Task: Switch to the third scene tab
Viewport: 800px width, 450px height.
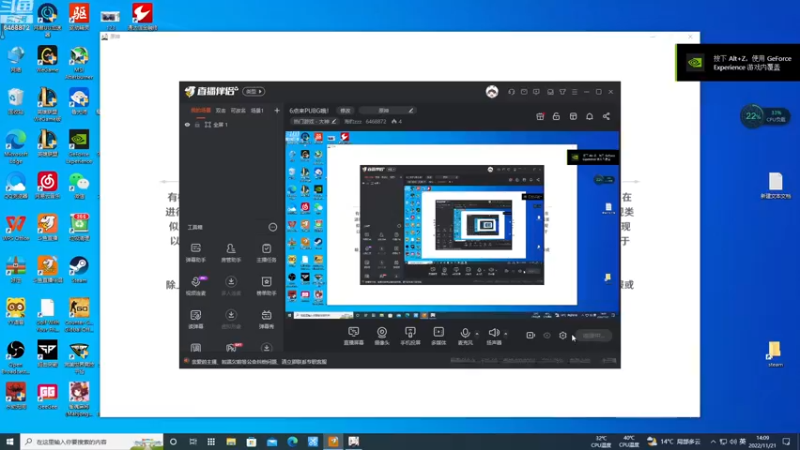Action: 238,110
